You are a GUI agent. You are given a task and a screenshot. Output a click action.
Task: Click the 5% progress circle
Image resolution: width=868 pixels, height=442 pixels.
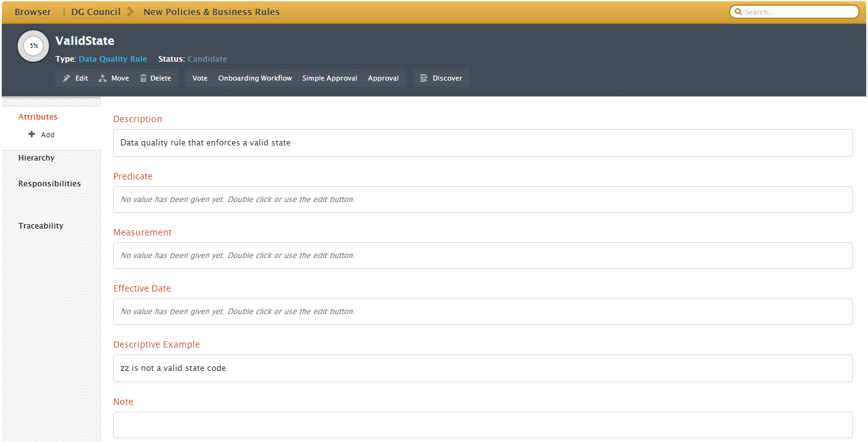33,46
